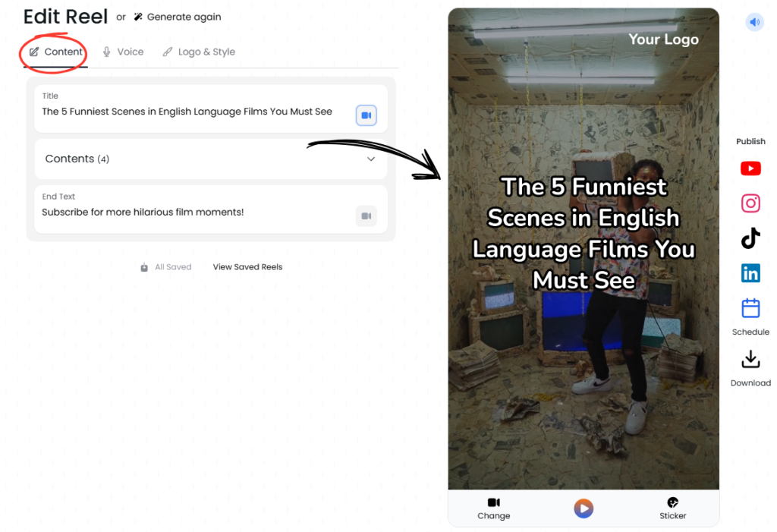Click the microphone icon on Voice tab
Image resolution: width=777 pixels, height=532 pixels.
tap(106, 52)
